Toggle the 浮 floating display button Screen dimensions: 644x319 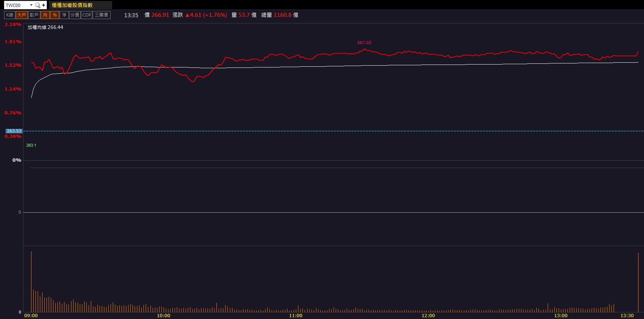[x=64, y=15]
